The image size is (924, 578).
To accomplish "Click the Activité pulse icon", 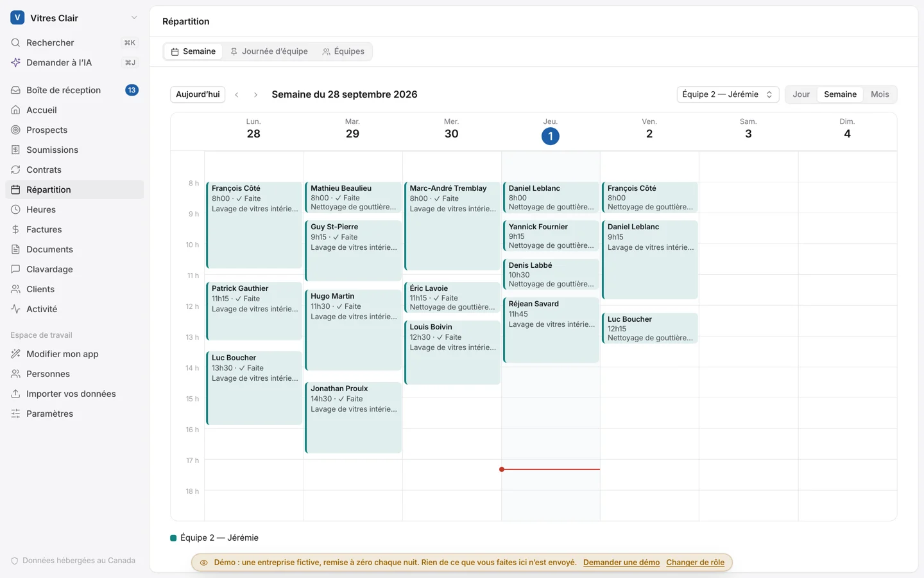I will (15, 309).
